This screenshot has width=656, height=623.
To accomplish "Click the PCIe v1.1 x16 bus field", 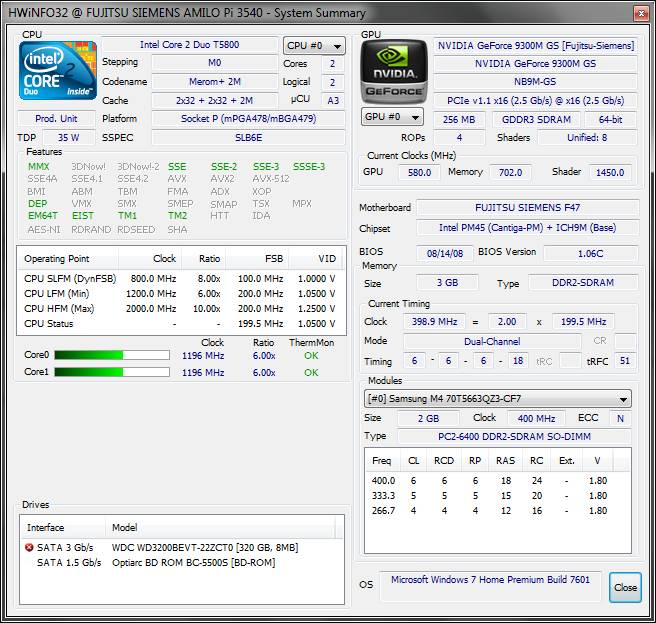I will (536, 101).
